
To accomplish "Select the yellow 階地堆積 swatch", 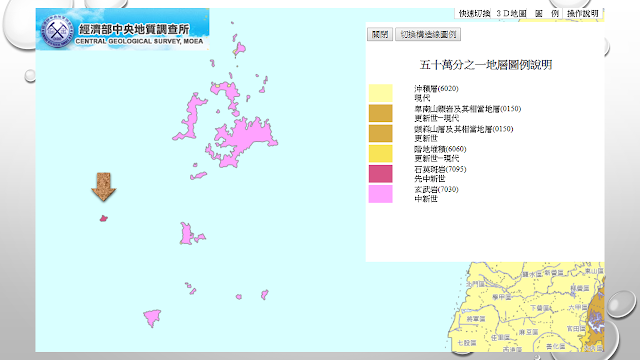I will point(380,153).
